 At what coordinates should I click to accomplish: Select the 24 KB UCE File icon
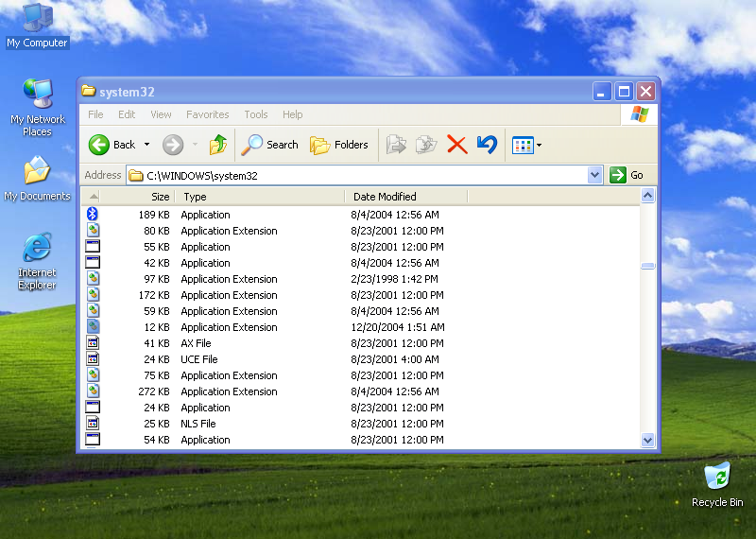[93, 359]
